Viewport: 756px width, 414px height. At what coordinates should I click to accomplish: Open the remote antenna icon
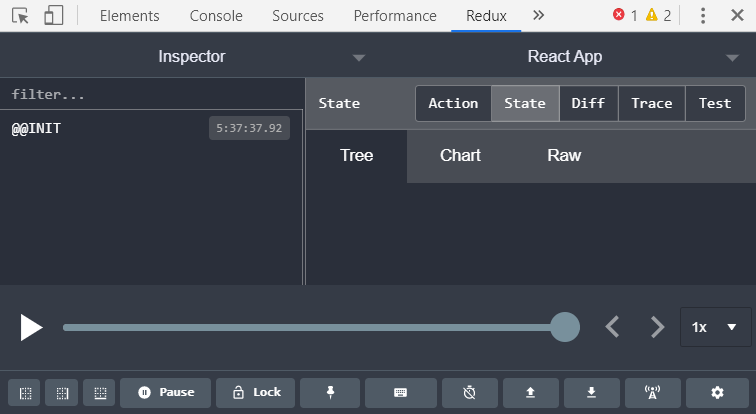pyautogui.click(x=652, y=393)
